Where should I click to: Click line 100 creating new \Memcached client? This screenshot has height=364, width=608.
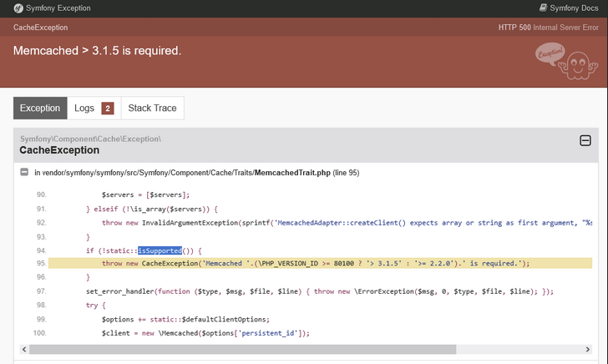pos(205,333)
